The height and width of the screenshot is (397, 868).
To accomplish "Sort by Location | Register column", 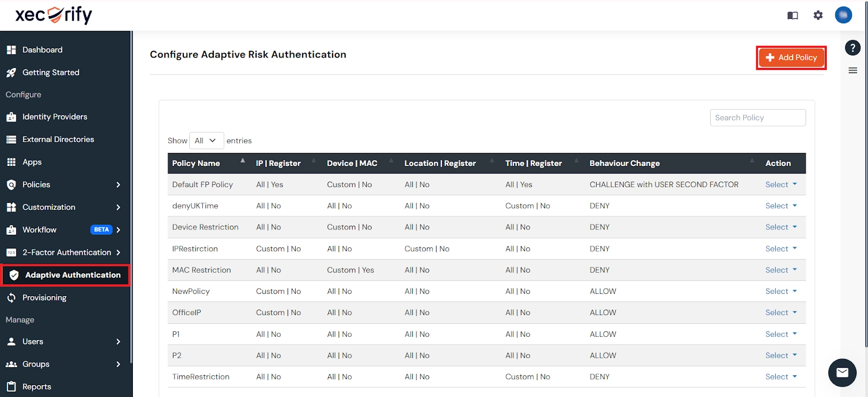I will (450, 163).
